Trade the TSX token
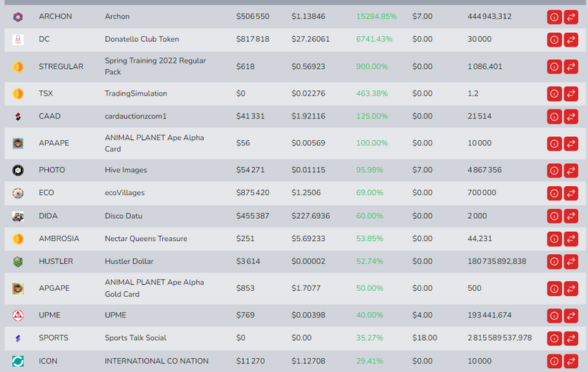 pos(570,93)
